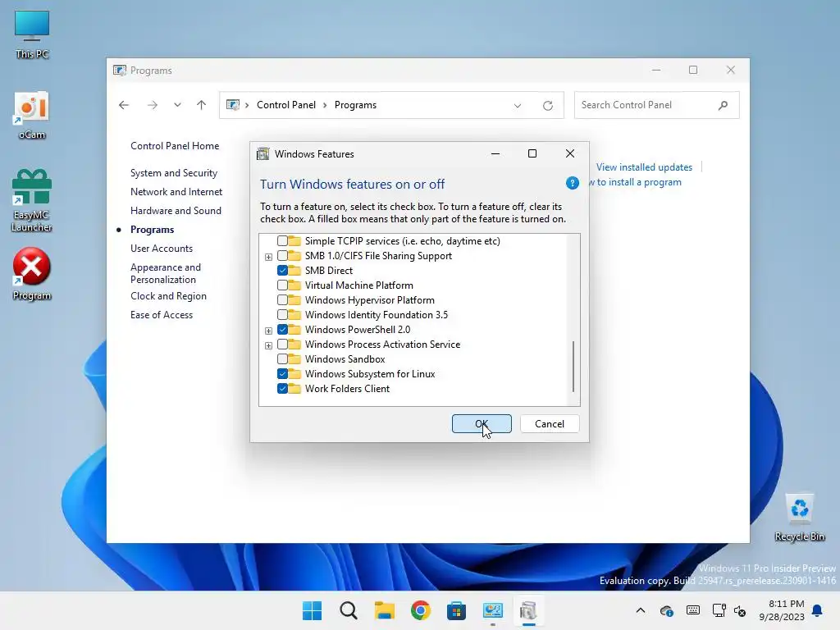Click the search magnifier in Control Panel
This screenshot has height=630, width=840.
pos(724,105)
